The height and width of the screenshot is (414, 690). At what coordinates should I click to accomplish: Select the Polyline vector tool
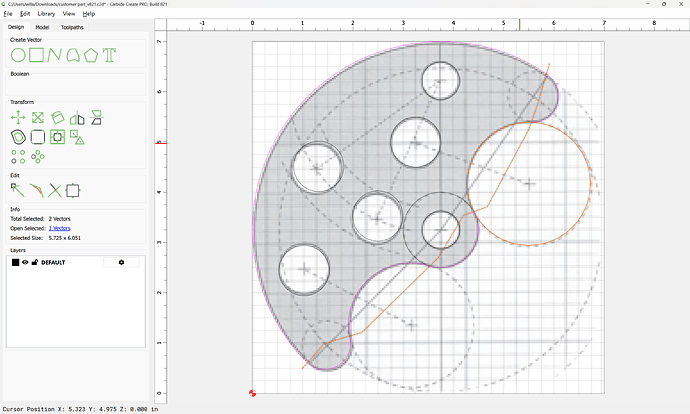[54, 55]
